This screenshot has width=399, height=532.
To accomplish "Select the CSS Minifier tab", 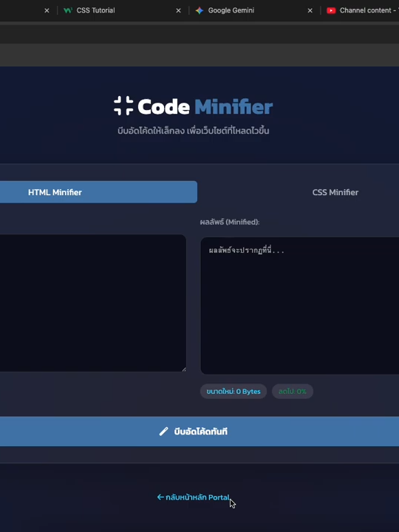I will click(335, 192).
